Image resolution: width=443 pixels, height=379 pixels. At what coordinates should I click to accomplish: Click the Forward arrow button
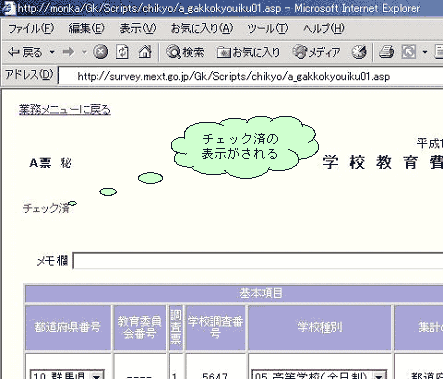[69, 52]
